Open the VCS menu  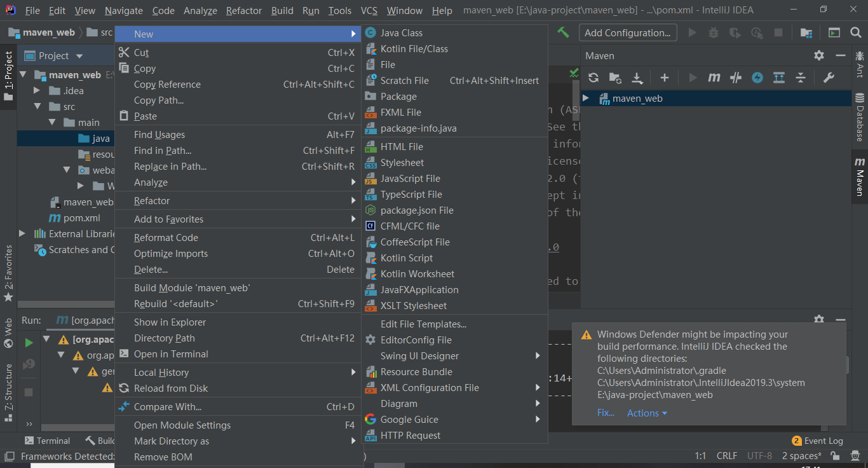(369, 10)
